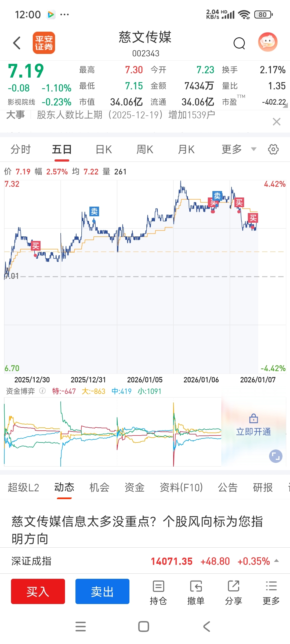Image resolution: width=290 pixels, height=644 pixels.
Task: Open the 资金博弈 info icon
Action: pos(42,391)
